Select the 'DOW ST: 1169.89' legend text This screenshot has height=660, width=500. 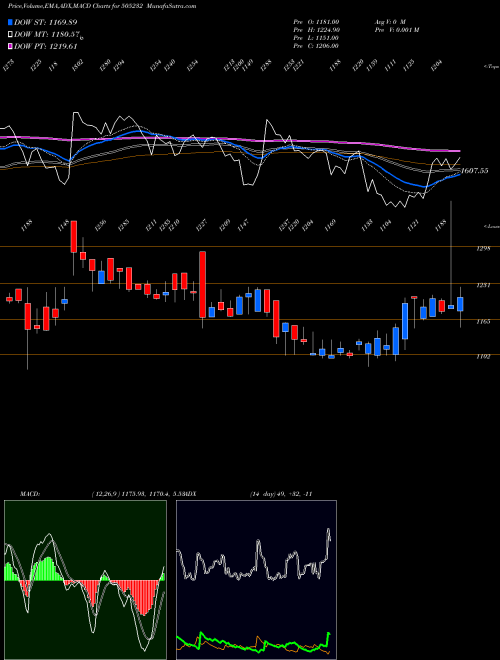(x=45, y=22)
